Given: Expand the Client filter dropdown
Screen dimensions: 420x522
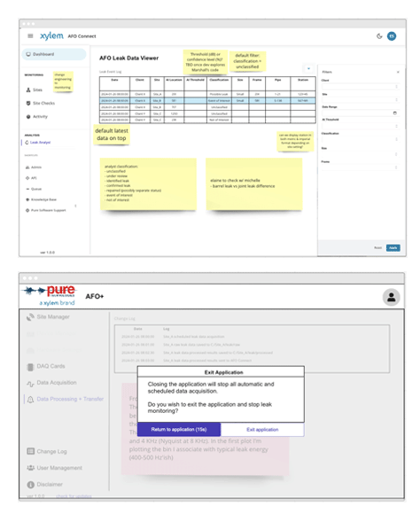Looking at the screenshot, I should pyautogui.click(x=360, y=87).
